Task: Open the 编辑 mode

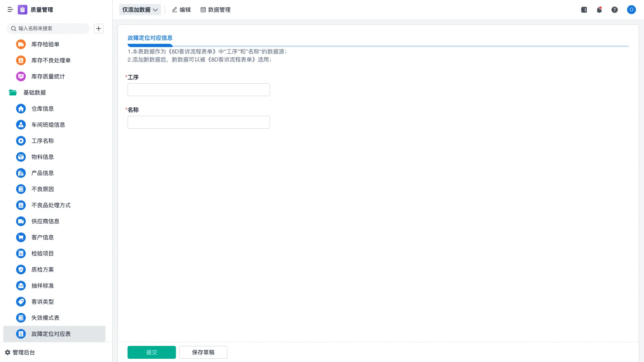Action: (181, 10)
